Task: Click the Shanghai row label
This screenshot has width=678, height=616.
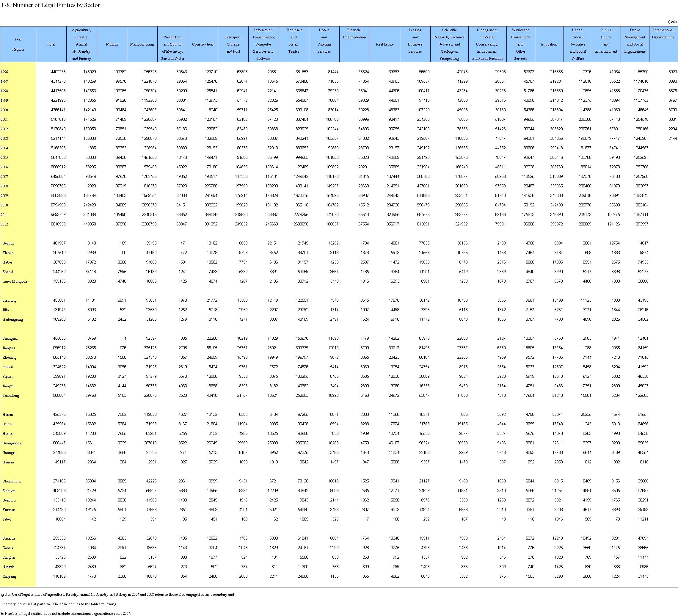Action: 10,338
